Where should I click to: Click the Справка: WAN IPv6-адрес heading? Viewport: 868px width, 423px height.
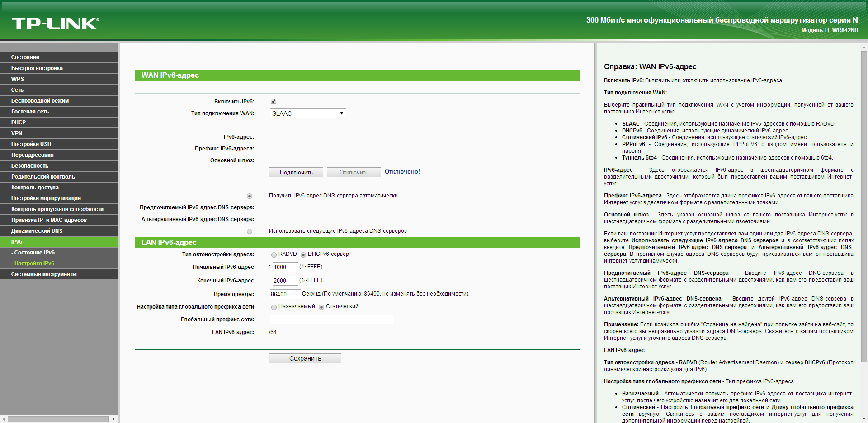pyautogui.click(x=650, y=67)
